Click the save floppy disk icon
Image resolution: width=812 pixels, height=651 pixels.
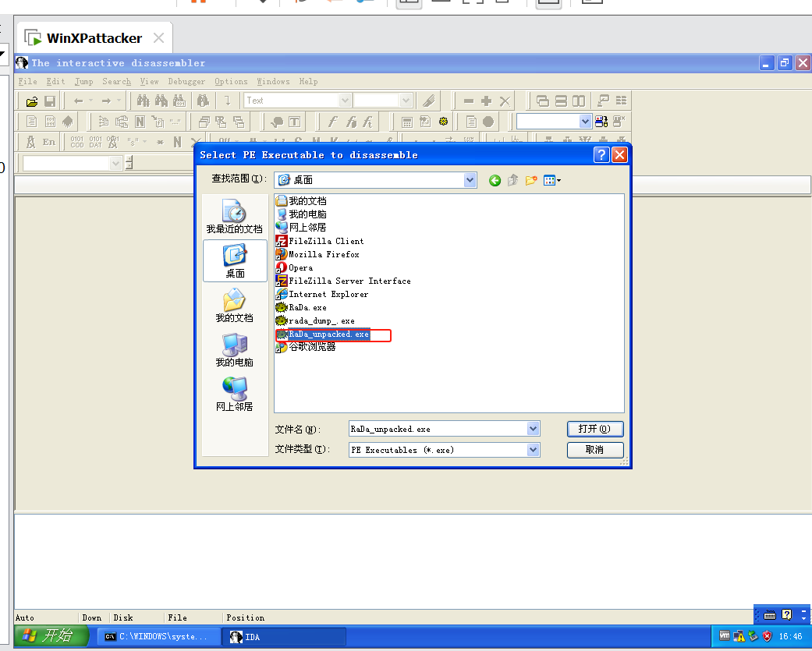[x=50, y=101]
